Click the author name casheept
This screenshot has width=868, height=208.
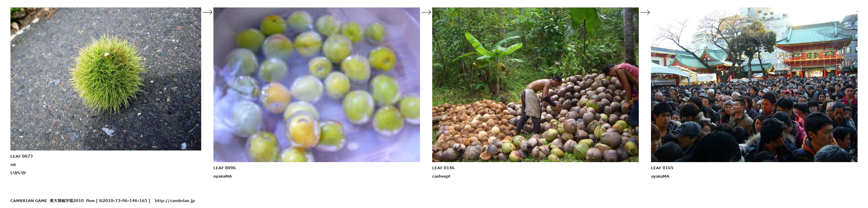(x=441, y=176)
